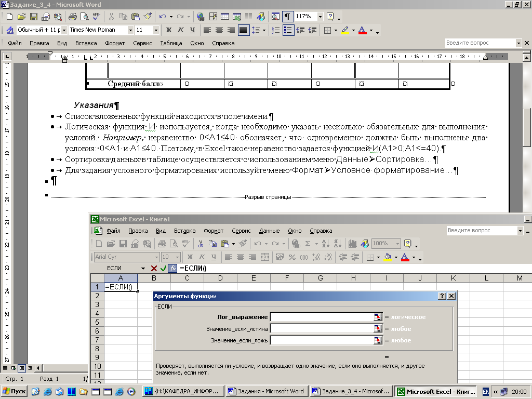Collapse dialog button beside Лог_выражение field

(378, 317)
